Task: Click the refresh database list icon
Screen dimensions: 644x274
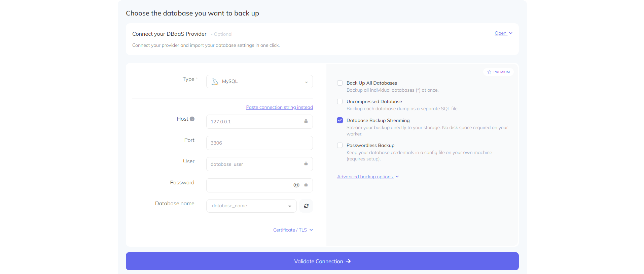Action: [306, 206]
